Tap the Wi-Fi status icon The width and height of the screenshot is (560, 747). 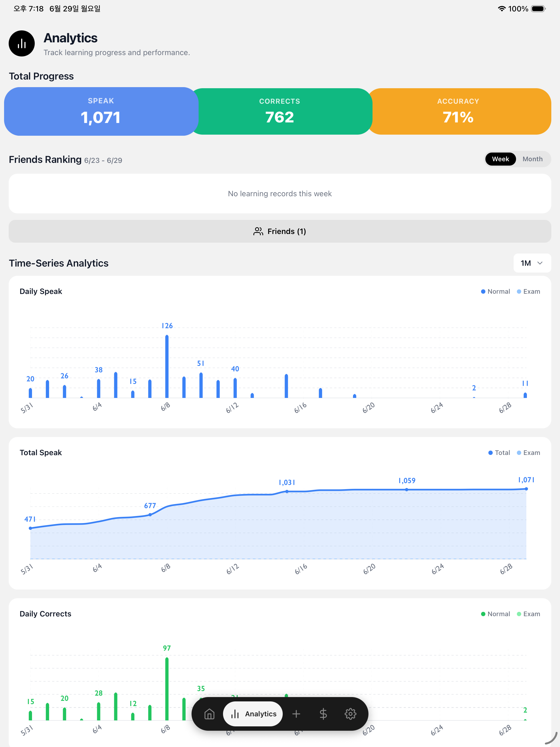(x=502, y=9)
